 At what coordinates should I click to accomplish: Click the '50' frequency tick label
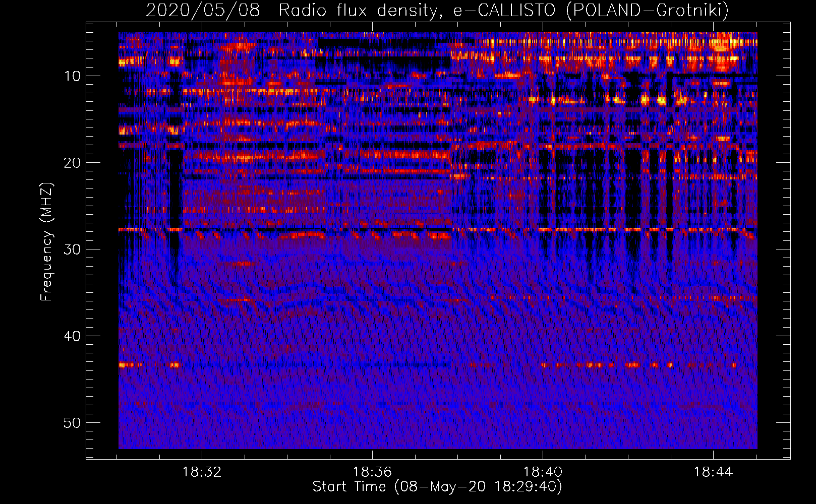[x=73, y=423]
